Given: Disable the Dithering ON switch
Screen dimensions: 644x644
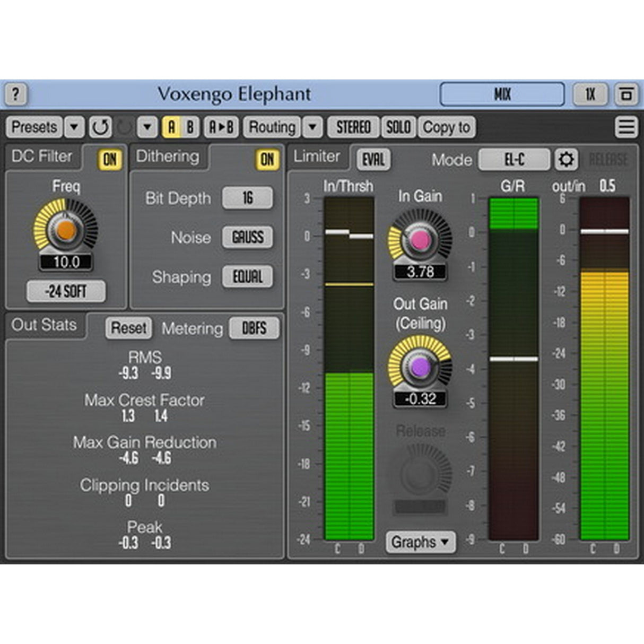Looking at the screenshot, I should (x=267, y=158).
